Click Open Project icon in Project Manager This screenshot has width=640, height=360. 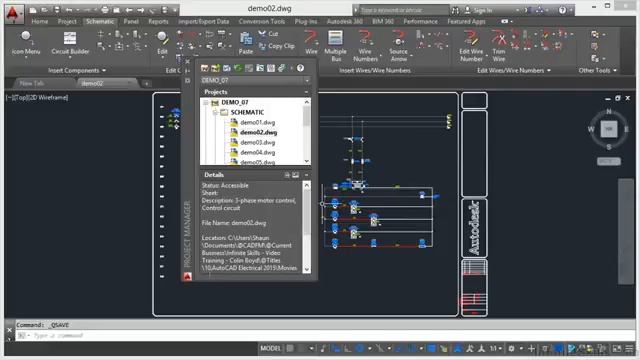click(204, 68)
